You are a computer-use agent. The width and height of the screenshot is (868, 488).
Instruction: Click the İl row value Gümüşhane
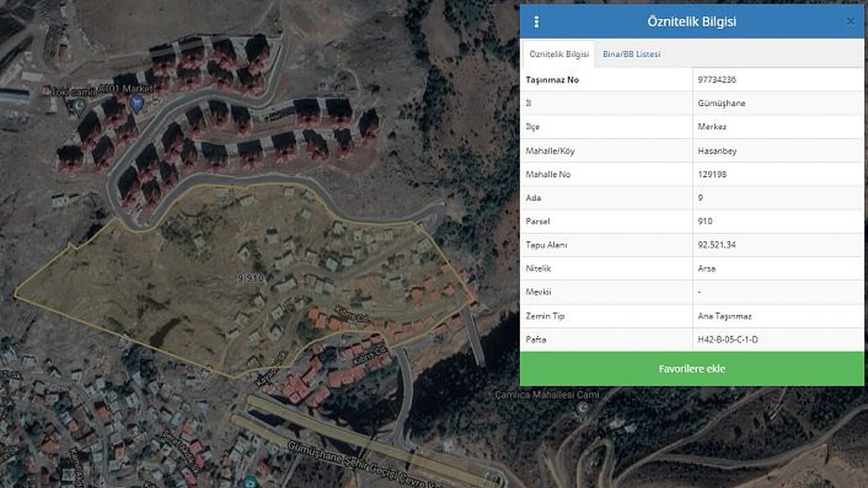(722, 104)
